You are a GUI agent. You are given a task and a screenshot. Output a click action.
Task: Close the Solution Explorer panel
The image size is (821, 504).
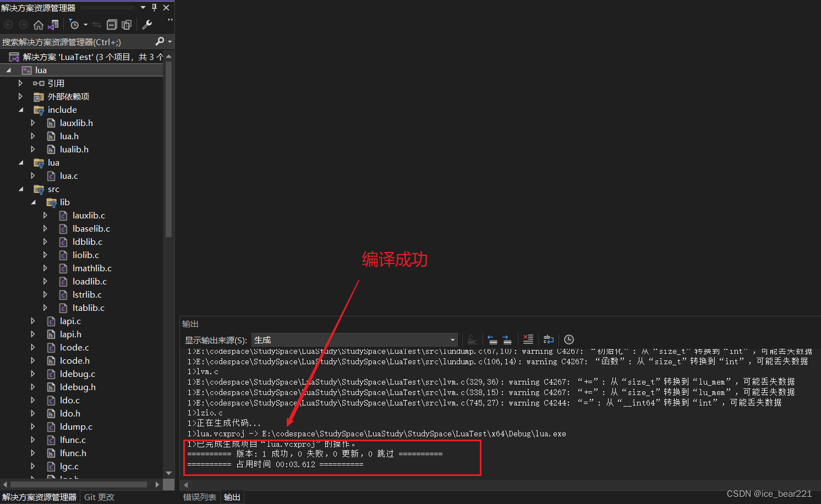[166, 8]
